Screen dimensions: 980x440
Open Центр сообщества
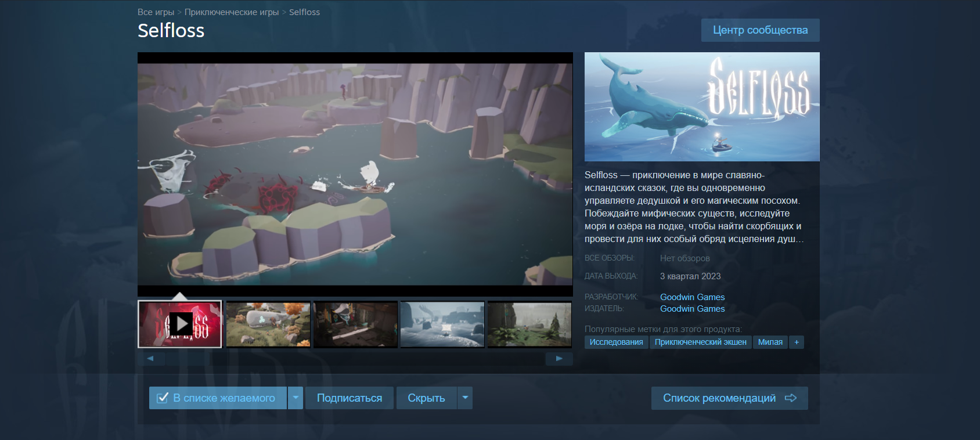761,30
